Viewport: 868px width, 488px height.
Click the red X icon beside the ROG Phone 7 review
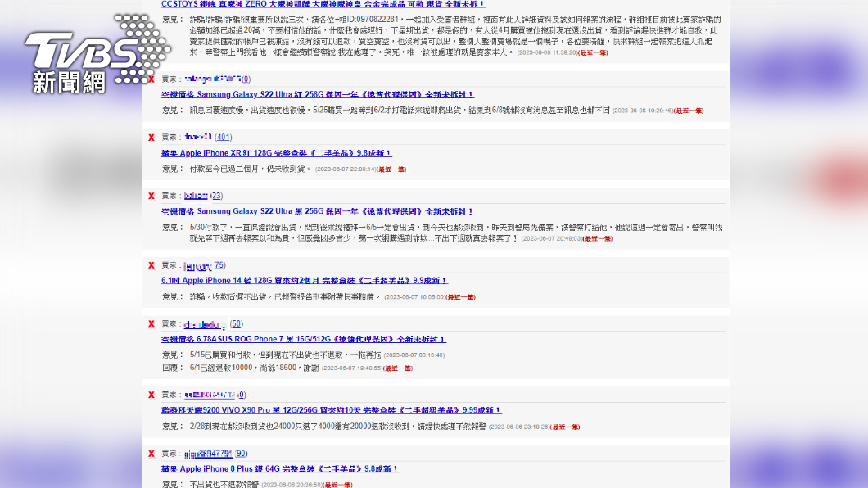[x=151, y=324]
